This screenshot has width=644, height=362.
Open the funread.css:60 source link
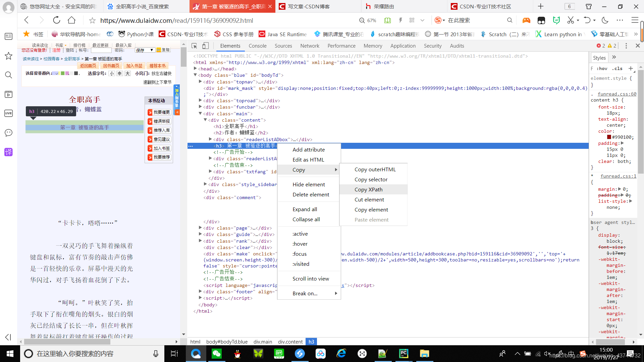[x=617, y=94]
